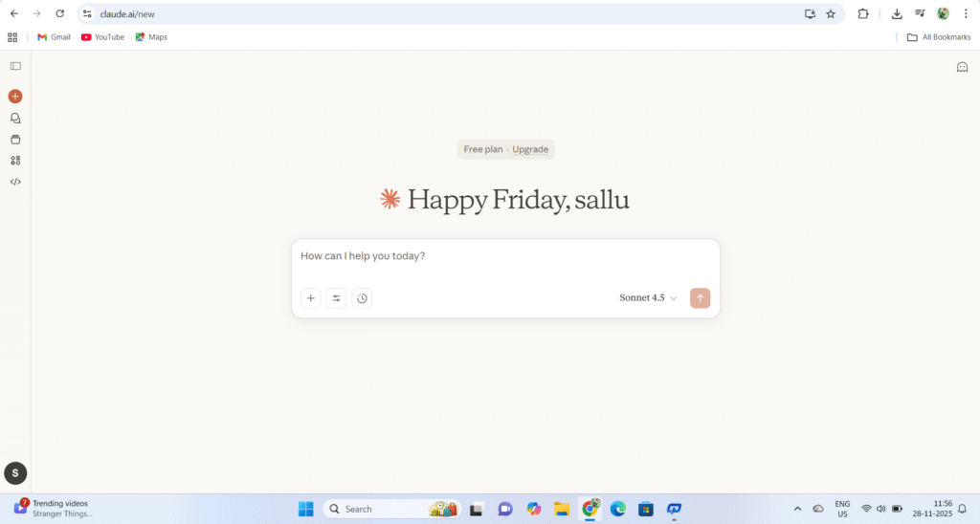Click the Upgrade link near Free plan
980x524 pixels.
[530, 149]
